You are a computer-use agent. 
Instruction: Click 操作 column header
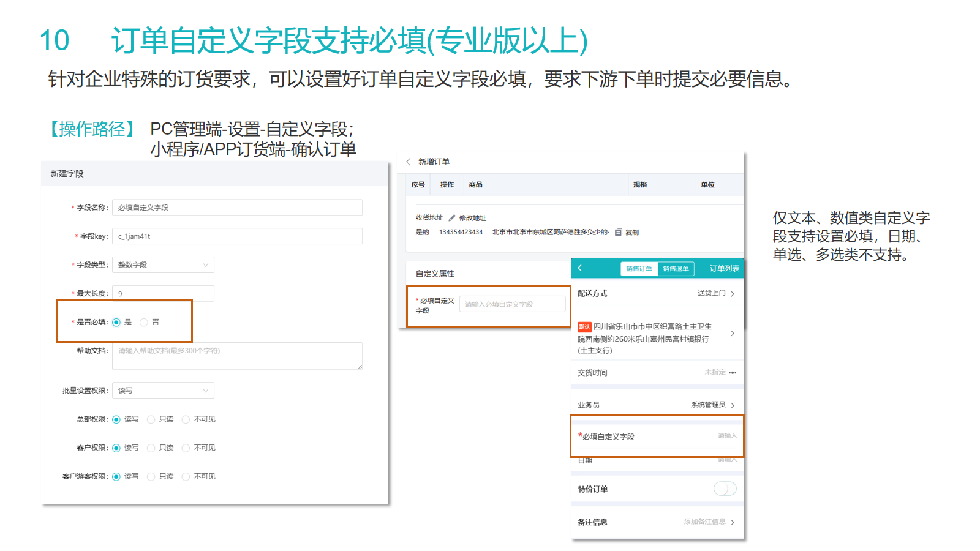coord(447,185)
